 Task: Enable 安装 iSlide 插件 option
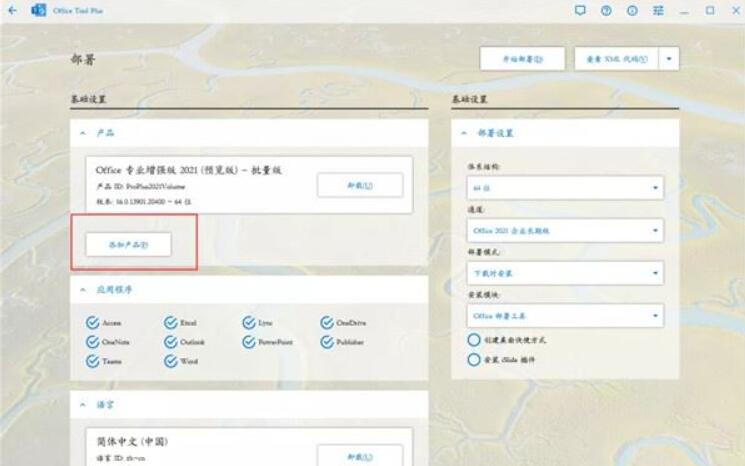[x=474, y=360]
